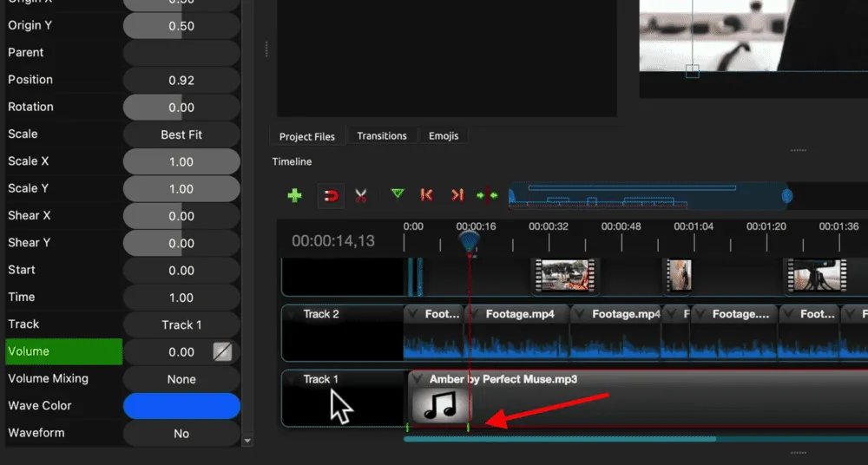Jump to the previous marker
Image resolution: width=868 pixels, height=465 pixels.
point(426,195)
